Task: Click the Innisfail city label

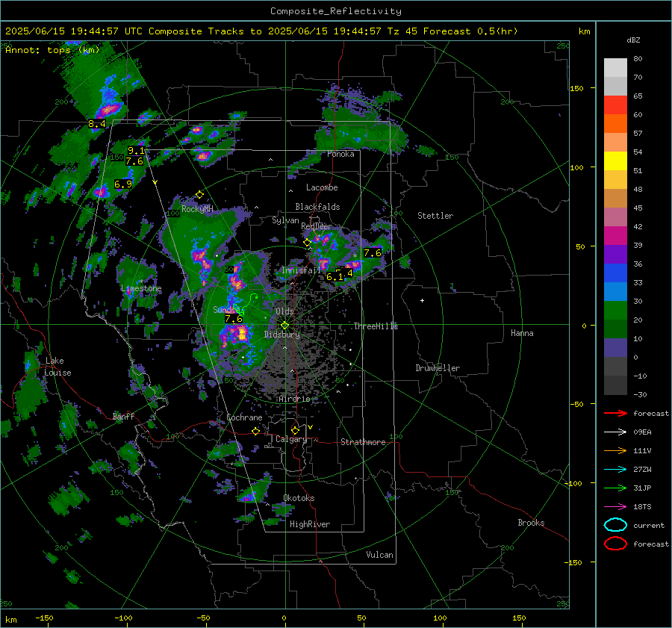Action: click(x=301, y=270)
